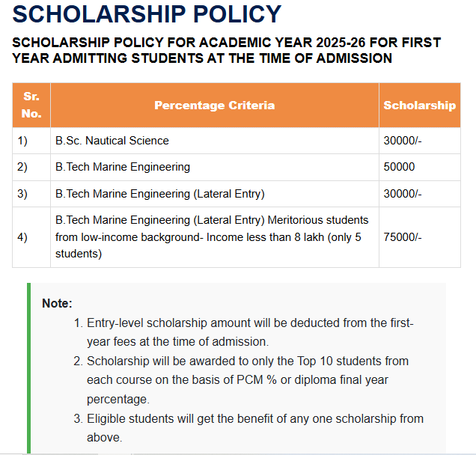Click the SCHOLARSHIP POLICY main heading
476x455 pixels.
click(x=147, y=14)
